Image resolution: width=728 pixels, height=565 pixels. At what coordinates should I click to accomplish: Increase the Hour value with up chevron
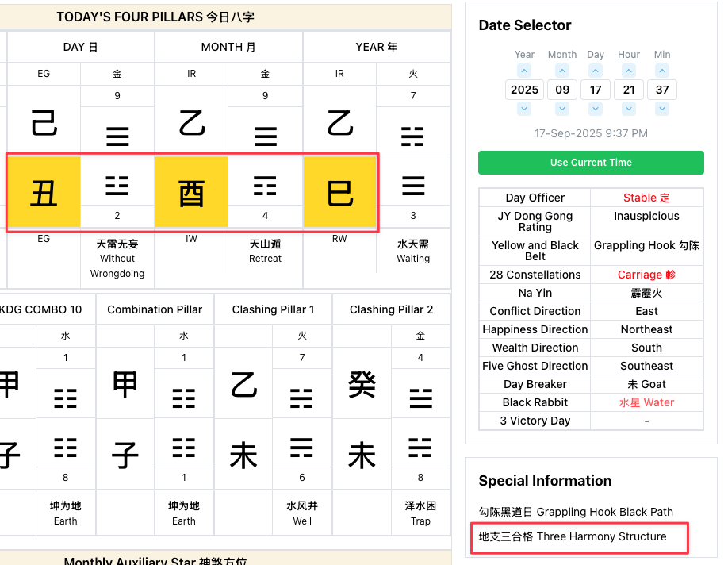629,71
